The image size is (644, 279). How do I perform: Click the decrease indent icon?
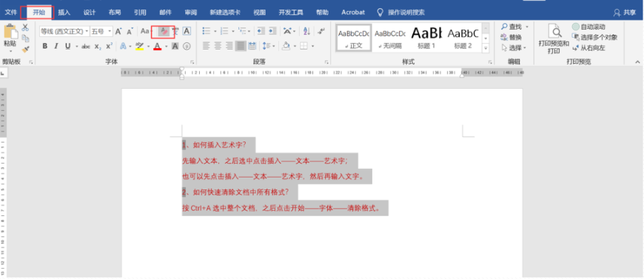pyautogui.click(x=261, y=31)
